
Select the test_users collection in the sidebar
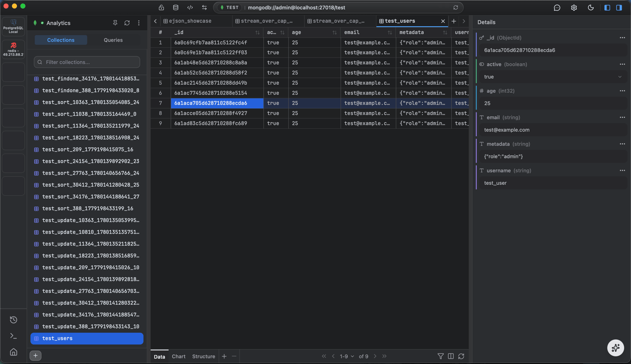[x=87, y=338]
